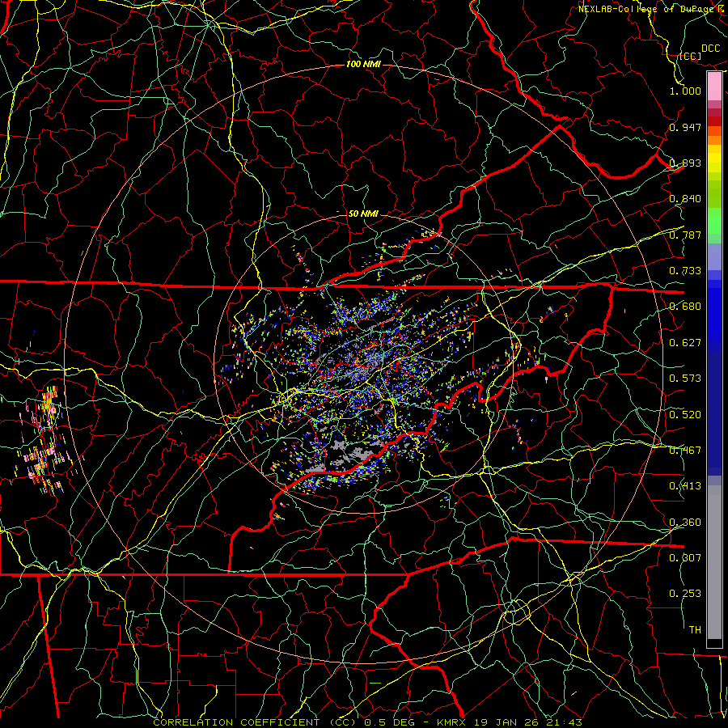
Task: Click the KMRX station identifier in the caption
Action: tap(451, 722)
